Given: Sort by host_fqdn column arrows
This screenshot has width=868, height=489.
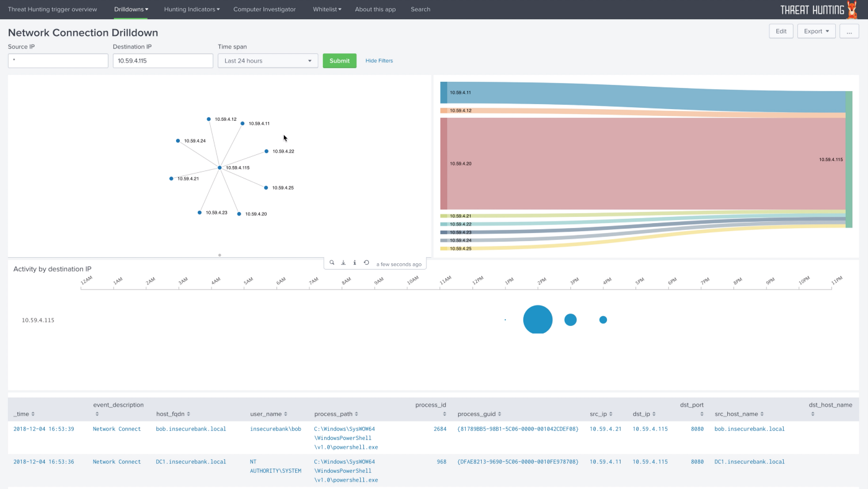Looking at the screenshot, I should [x=188, y=414].
